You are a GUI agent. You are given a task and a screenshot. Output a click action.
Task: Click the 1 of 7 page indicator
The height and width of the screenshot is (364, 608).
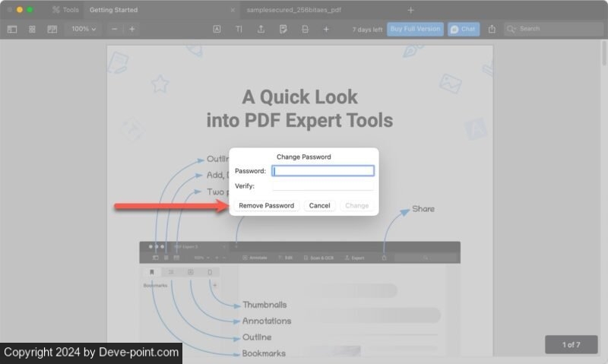[x=571, y=345]
